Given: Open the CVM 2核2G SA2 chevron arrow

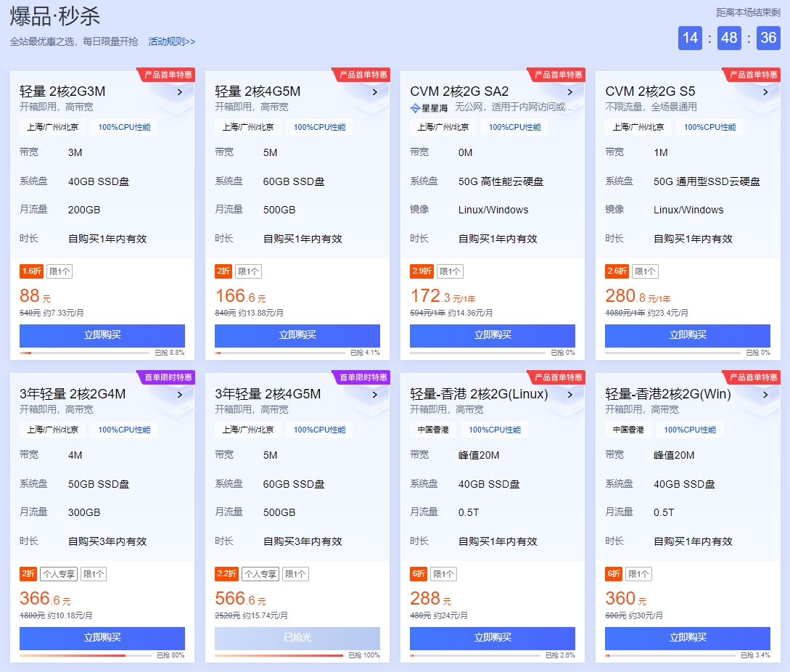Looking at the screenshot, I should click(570, 92).
